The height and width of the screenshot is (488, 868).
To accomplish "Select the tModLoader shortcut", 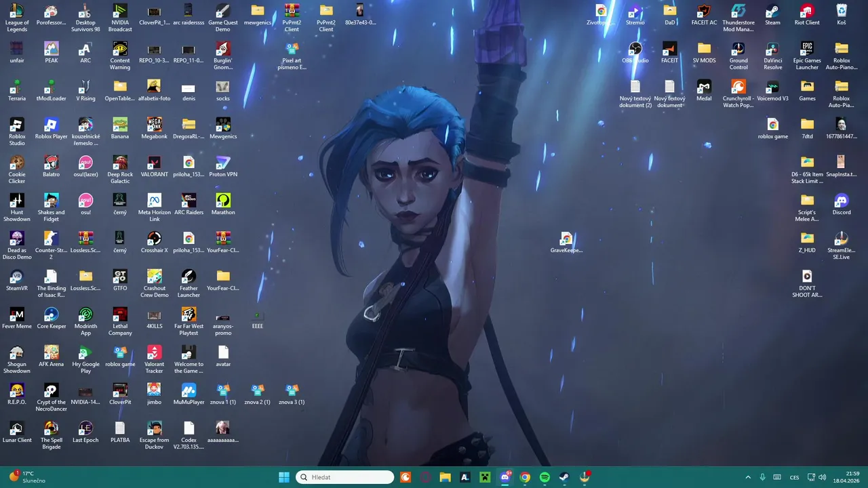I will (52, 90).
